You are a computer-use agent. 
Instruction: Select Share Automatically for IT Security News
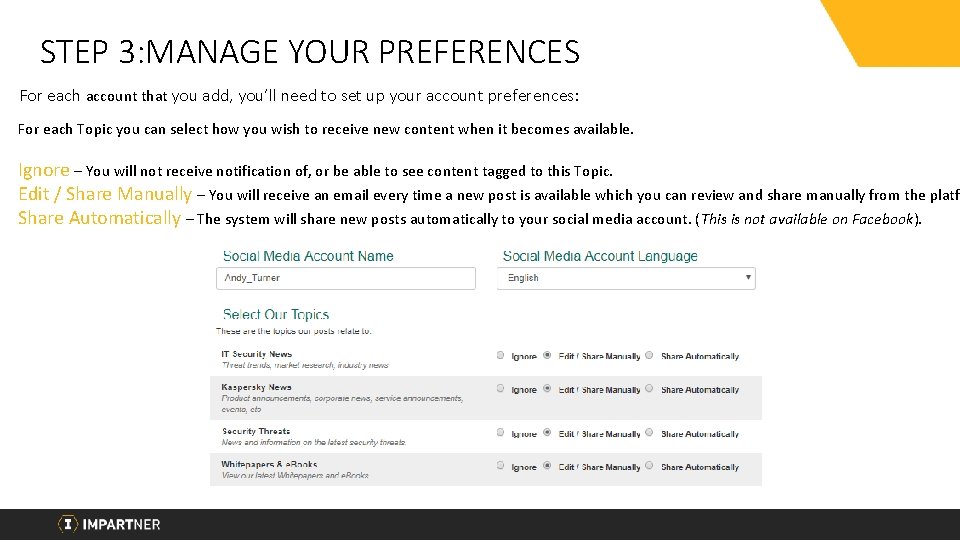click(649, 355)
